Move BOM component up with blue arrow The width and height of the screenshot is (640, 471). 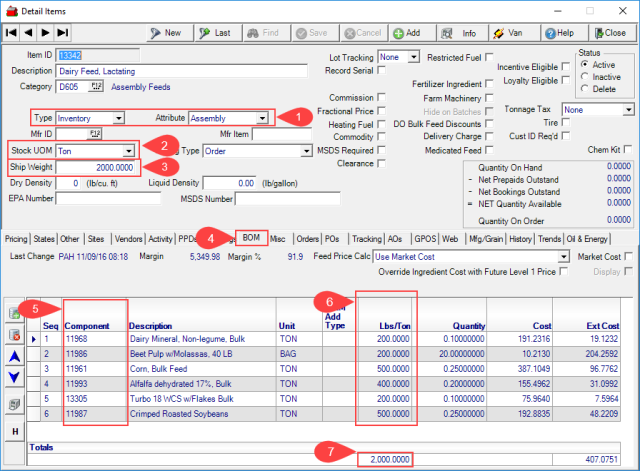[16, 356]
